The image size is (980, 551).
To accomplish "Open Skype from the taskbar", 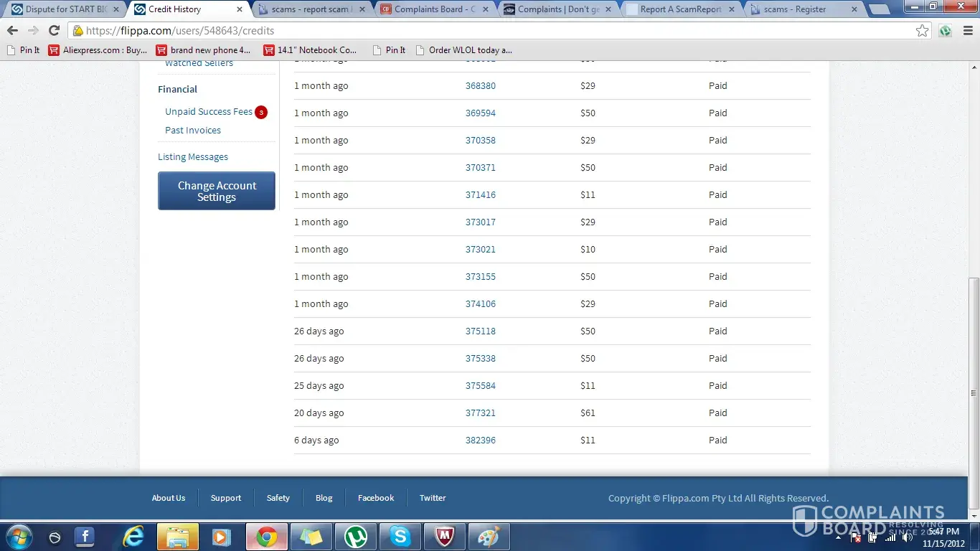I will (x=400, y=537).
